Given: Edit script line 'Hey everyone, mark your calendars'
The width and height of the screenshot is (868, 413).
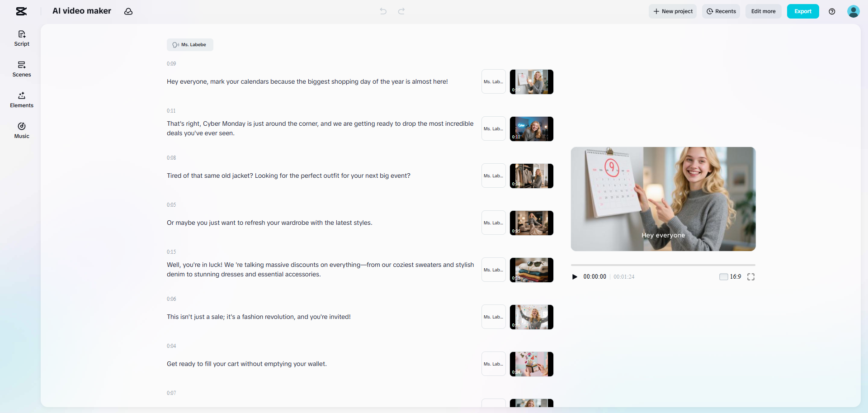Looking at the screenshot, I should coord(307,82).
